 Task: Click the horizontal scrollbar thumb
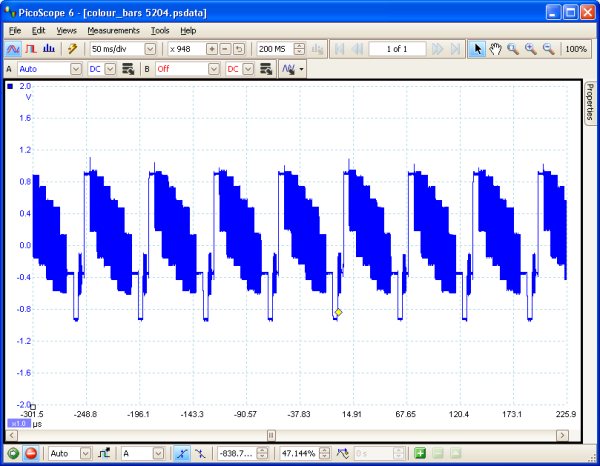click(271, 435)
